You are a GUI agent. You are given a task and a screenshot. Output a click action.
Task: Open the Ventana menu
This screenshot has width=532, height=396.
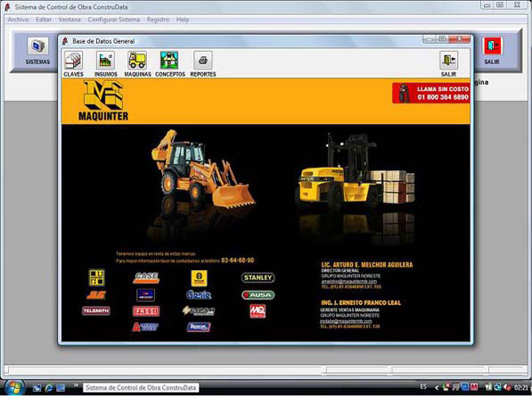tap(70, 20)
